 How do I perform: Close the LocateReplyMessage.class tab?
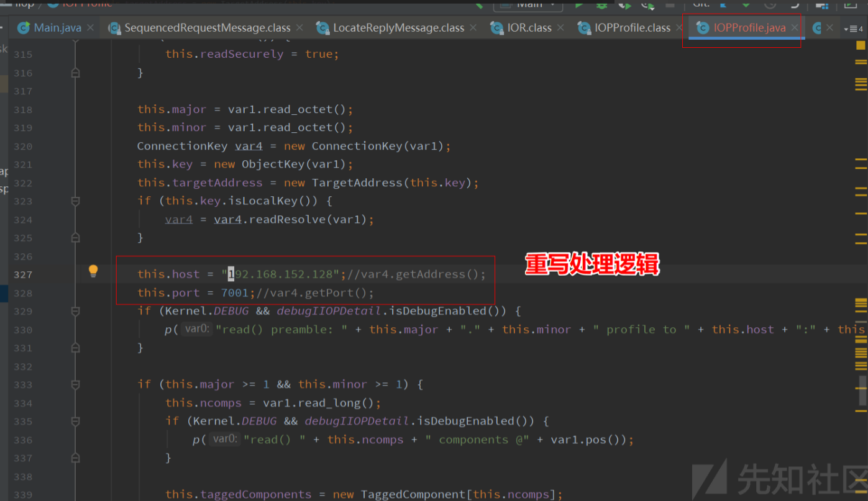click(x=473, y=28)
